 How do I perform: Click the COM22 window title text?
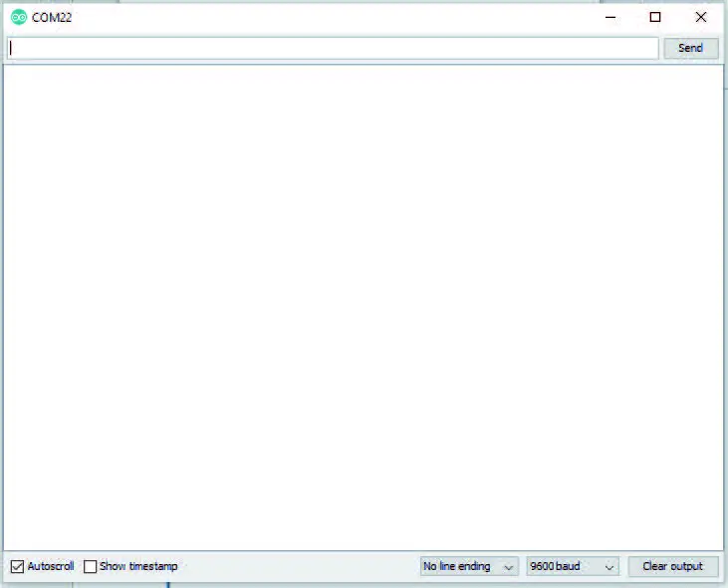52,18
